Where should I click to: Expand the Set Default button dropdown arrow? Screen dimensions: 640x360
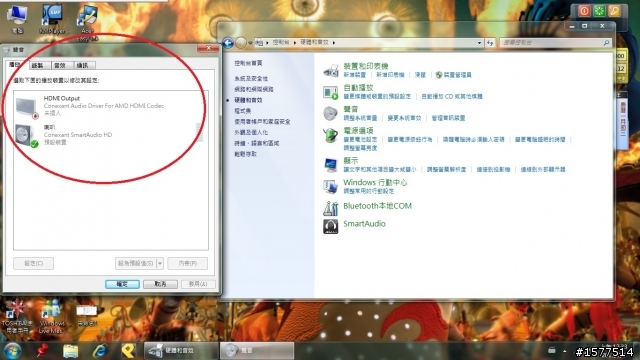(x=160, y=263)
